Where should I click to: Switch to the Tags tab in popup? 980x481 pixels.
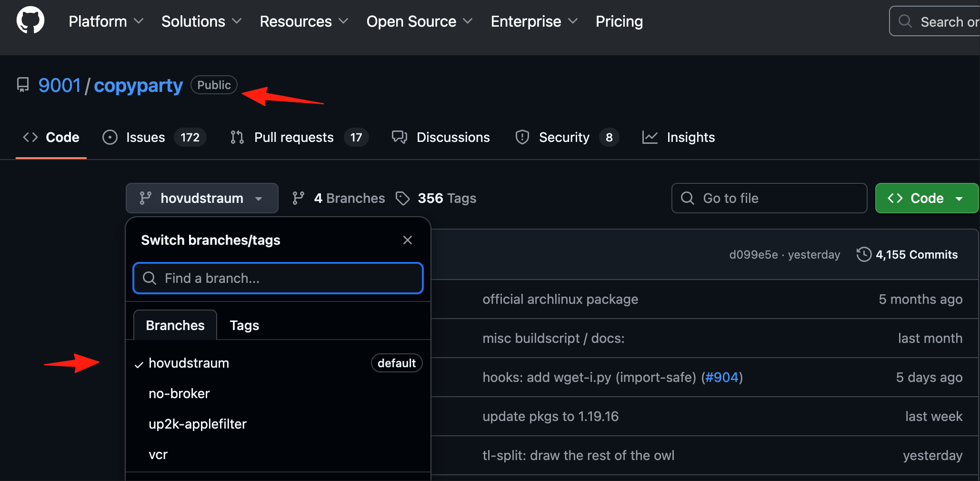click(x=244, y=325)
